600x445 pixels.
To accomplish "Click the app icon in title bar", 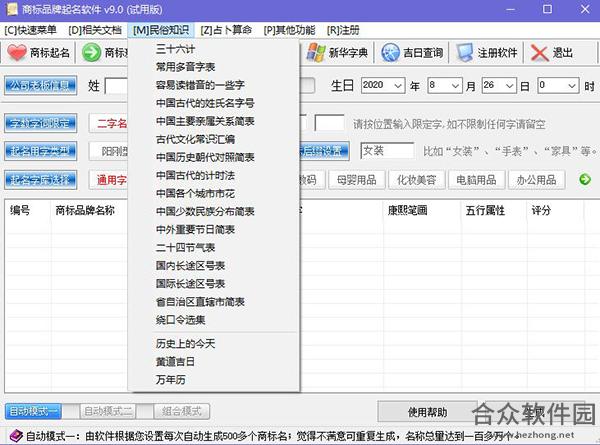I will [11, 9].
